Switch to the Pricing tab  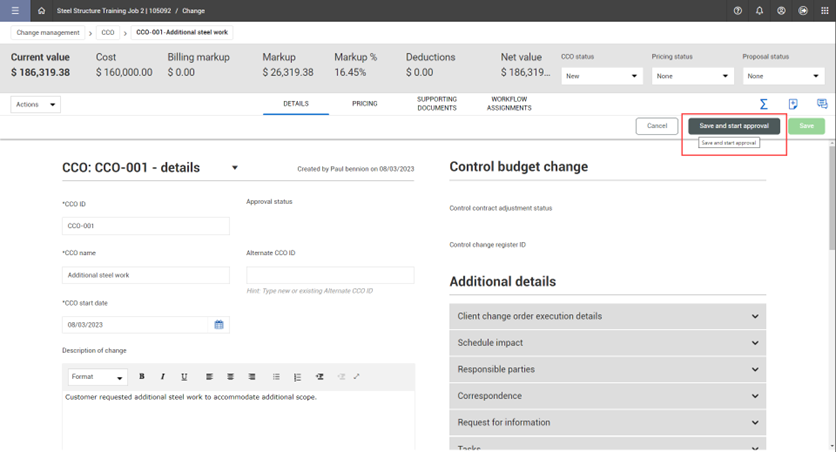[365, 104]
